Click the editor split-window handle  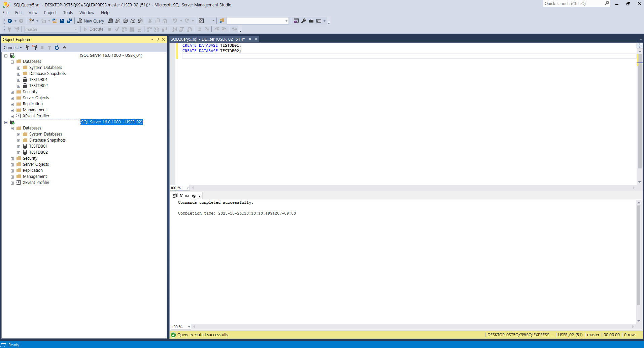[640, 45]
